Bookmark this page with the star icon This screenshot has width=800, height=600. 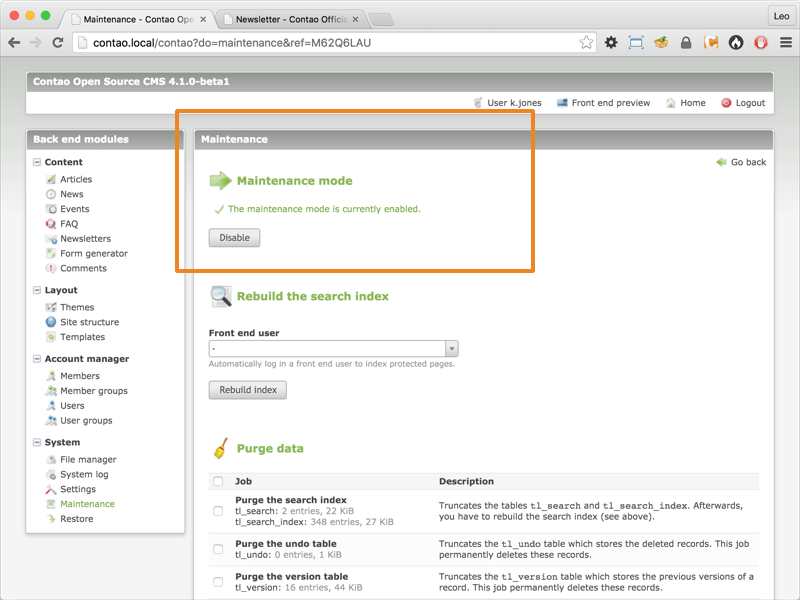click(x=586, y=42)
